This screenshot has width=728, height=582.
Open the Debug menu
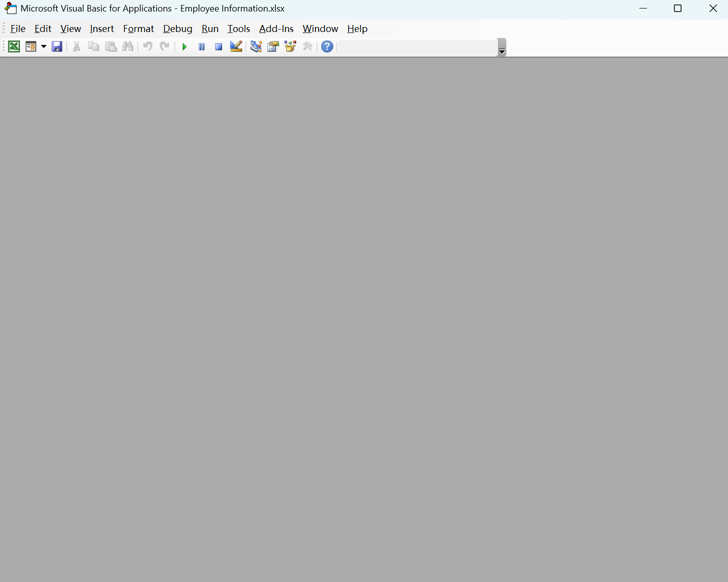[178, 28]
